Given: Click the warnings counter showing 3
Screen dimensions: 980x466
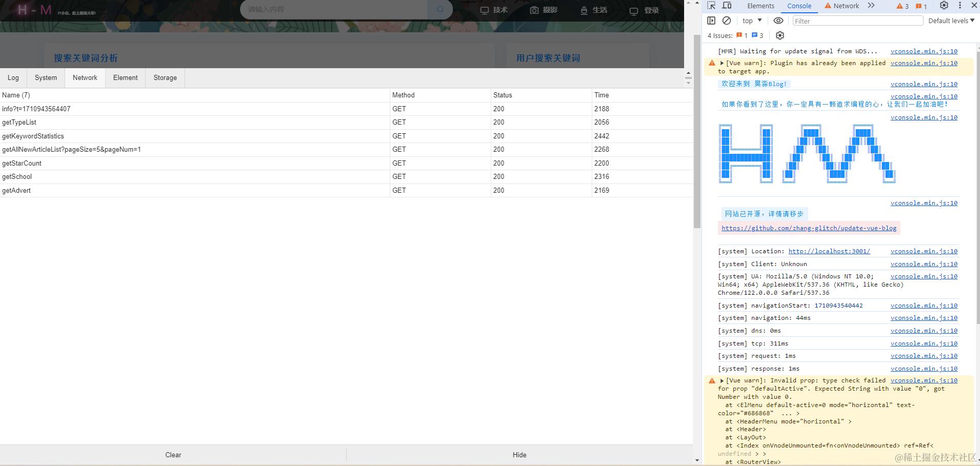Looking at the screenshot, I should (903, 6).
